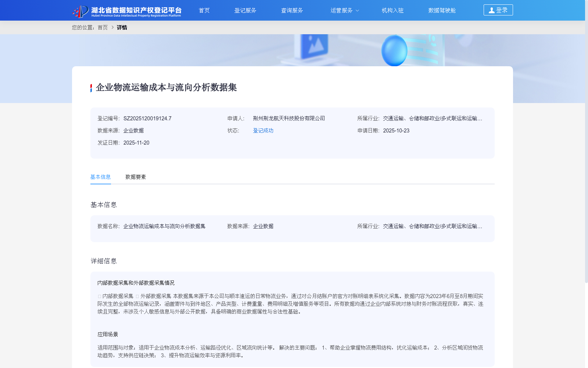Toggle the 外部数据采集 checkbox

(x=137, y=296)
